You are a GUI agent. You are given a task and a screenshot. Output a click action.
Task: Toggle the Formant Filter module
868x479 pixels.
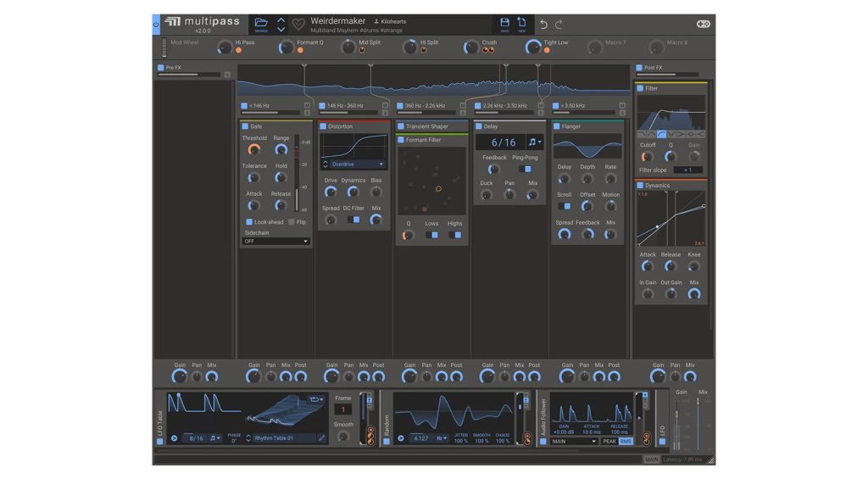[401, 140]
